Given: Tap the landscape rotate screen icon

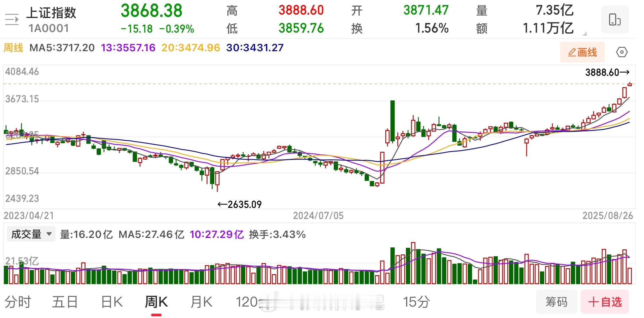Looking at the screenshot, I should pos(615,20).
